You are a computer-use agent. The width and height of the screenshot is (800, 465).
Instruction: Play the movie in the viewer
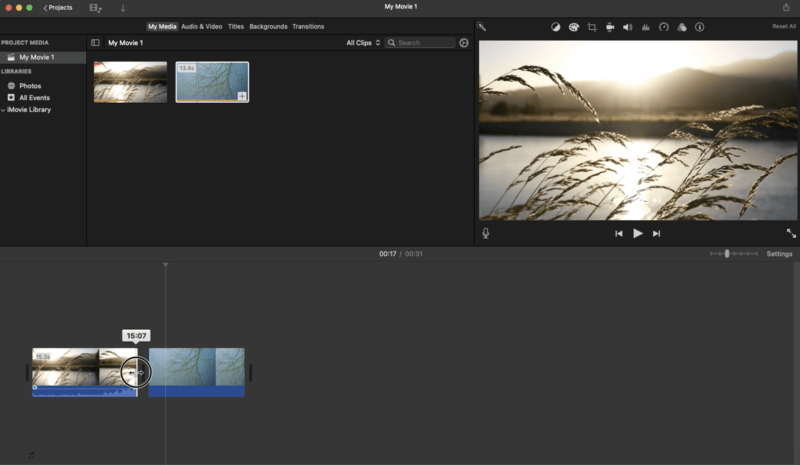638,233
